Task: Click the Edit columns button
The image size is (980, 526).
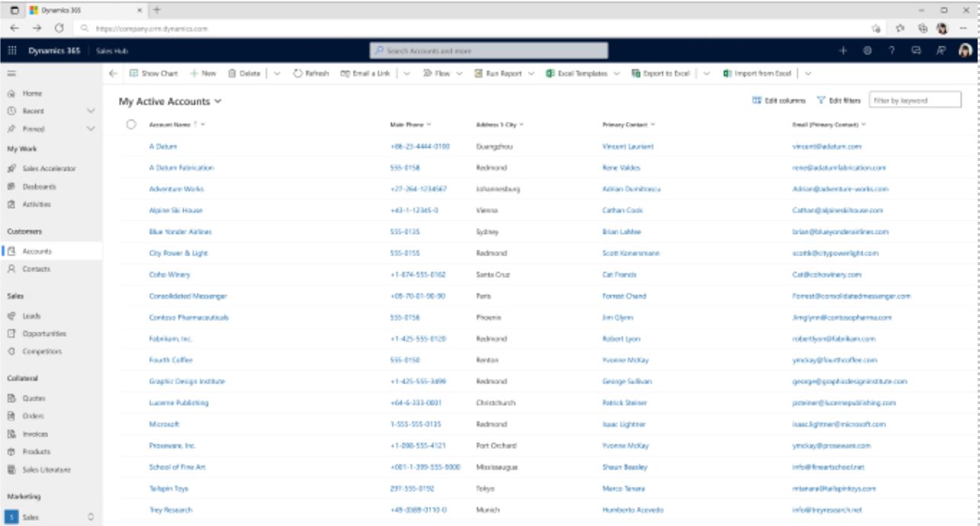Action: [x=778, y=101]
